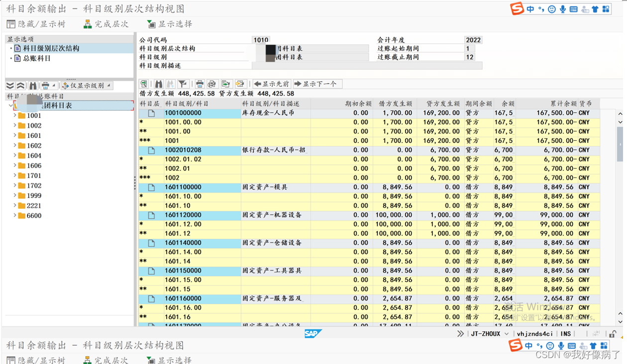The width and height of the screenshot is (627, 364).
Task: Open the filter icon in the report toolbar
Action: (x=182, y=84)
